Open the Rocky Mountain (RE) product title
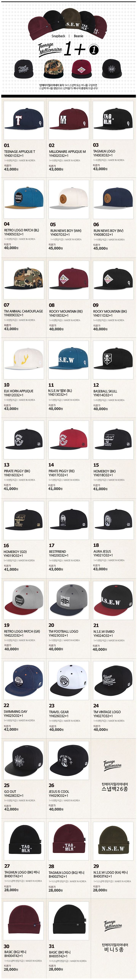Screen dimensions: 137x980 point(66,311)
